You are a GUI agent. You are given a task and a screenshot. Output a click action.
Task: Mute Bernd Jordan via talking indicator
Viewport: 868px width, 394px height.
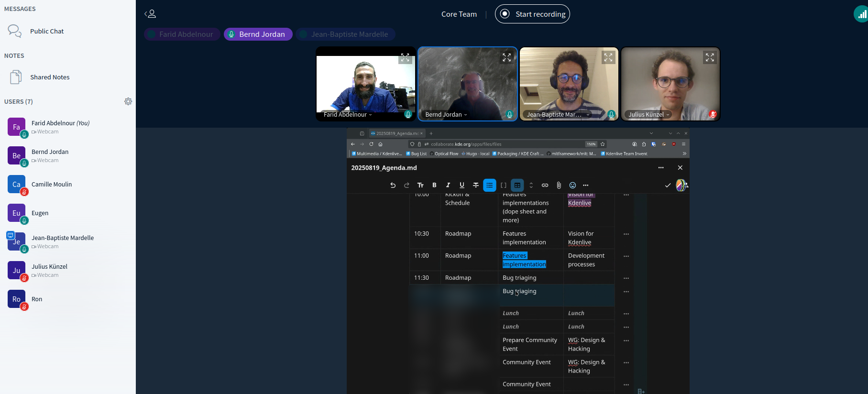click(x=258, y=34)
